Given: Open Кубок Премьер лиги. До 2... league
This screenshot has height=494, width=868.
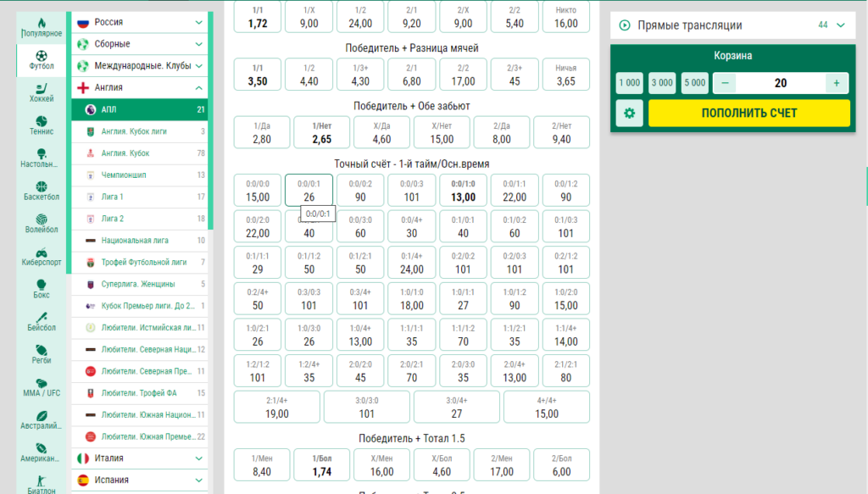Looking at the screenshot, I should (x=140, y=305).
